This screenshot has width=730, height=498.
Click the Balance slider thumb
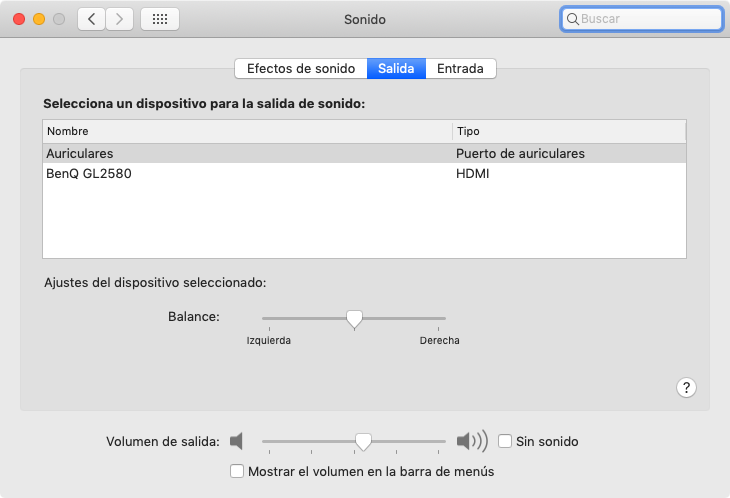click(354, 319)
